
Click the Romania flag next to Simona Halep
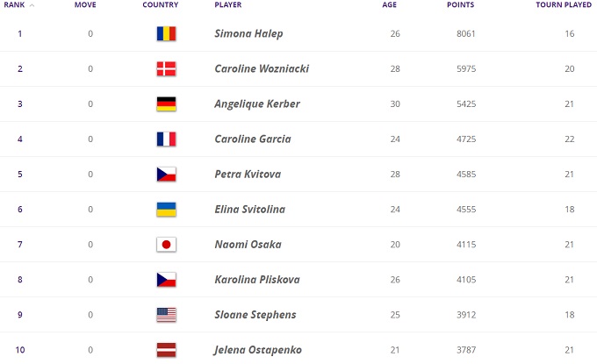click(166, 34)
